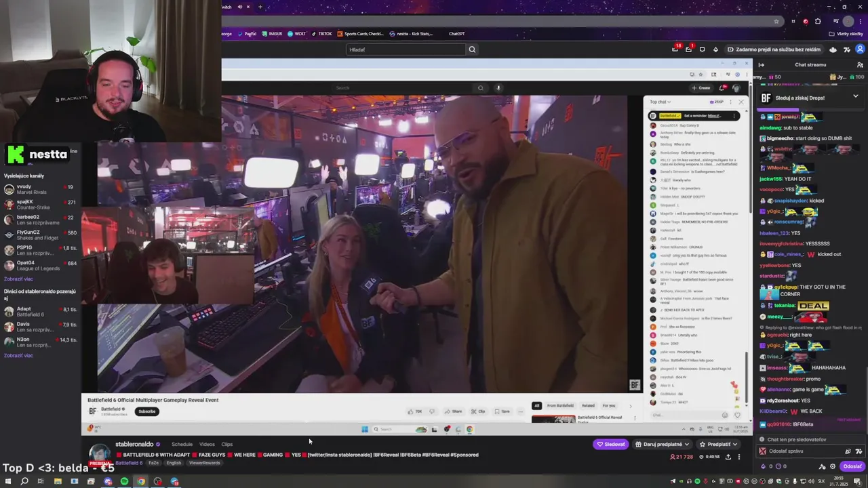Click the 7TV extension icon in Twitch header
This screenshot has height=488, width=868.
pos(847,49)
